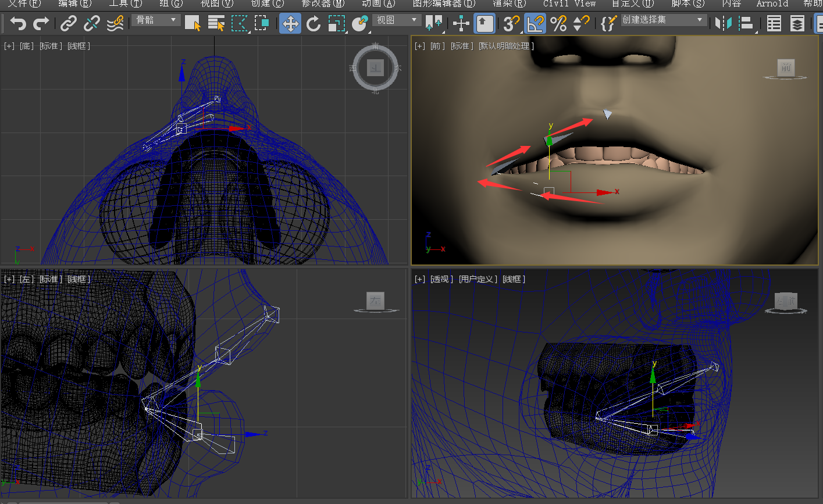
Task: Toggle the Angle Snap button
Action: point(535,24)
